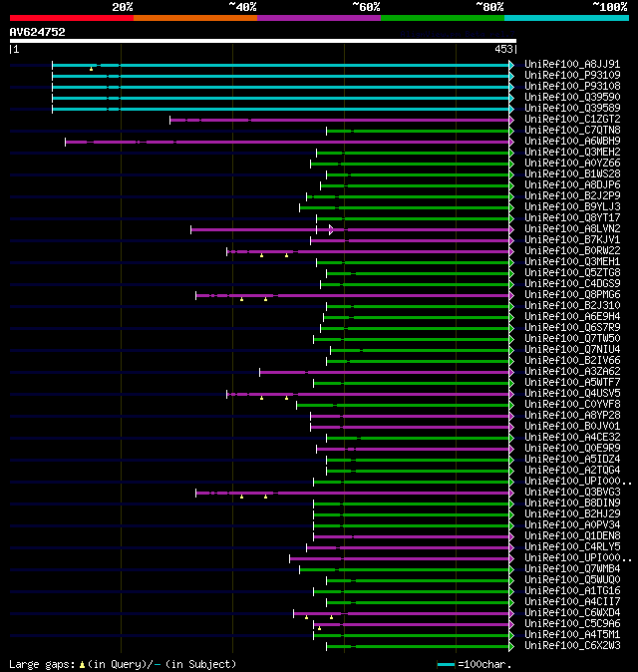Click hit label UniRef100_Q7NIU4
This screenshot has height=672, width=638.
(572, 350)
